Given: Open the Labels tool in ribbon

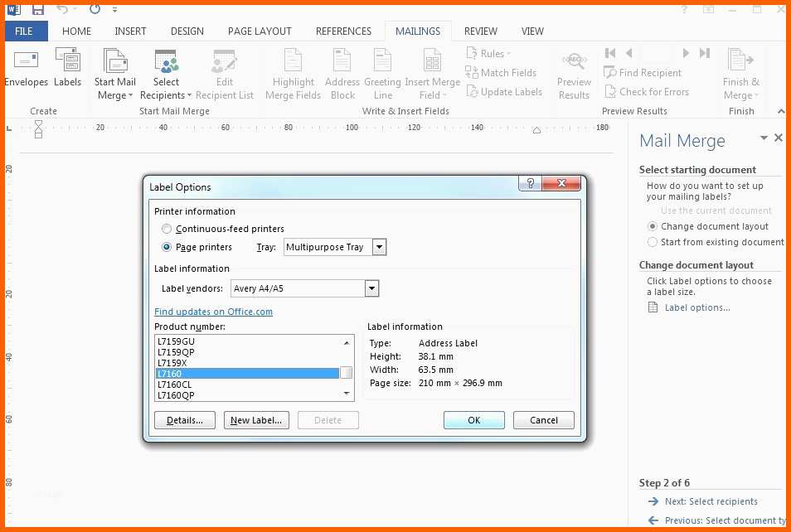Looking at the screenshot, I should 68,68.
